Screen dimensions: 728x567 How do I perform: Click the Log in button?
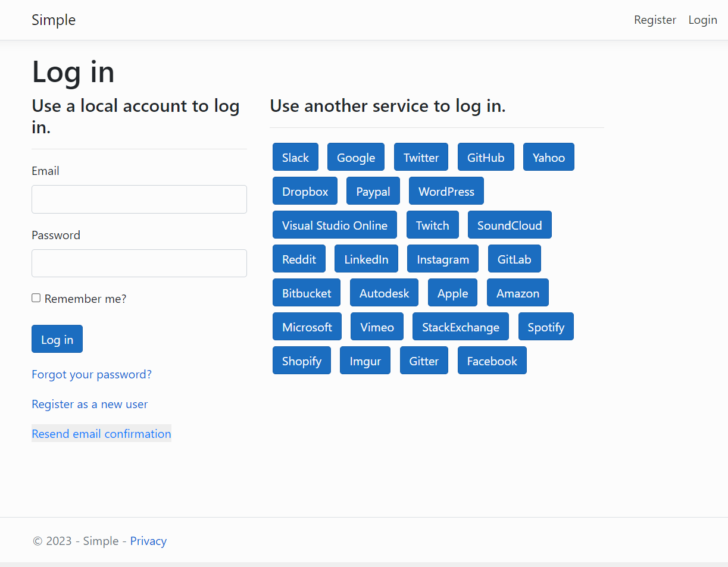[x=57, y=339]
